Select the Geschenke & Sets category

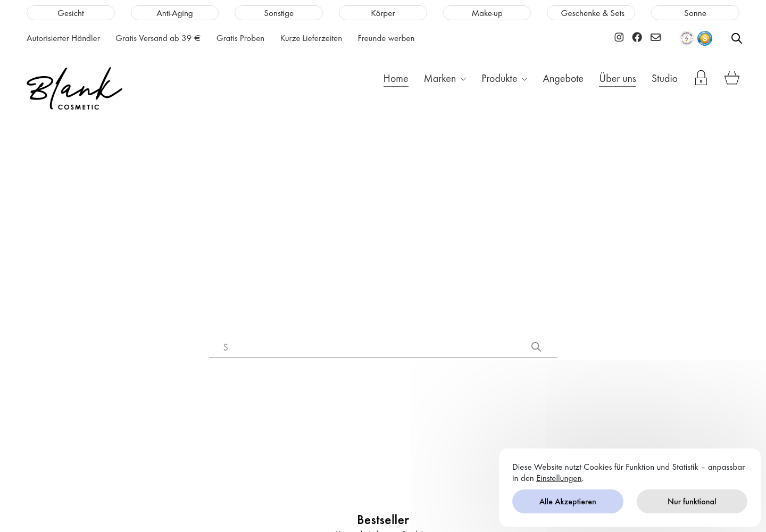pyautogui.click(x=591, y=13)
